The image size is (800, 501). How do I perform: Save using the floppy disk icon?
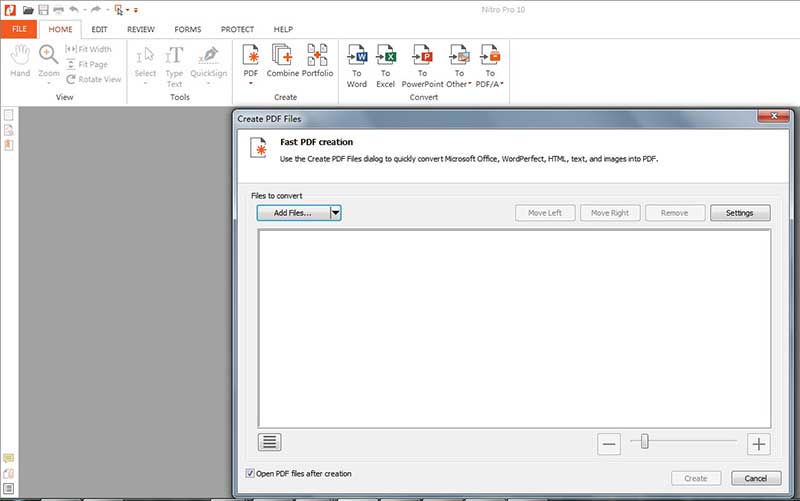pos(43,10)
